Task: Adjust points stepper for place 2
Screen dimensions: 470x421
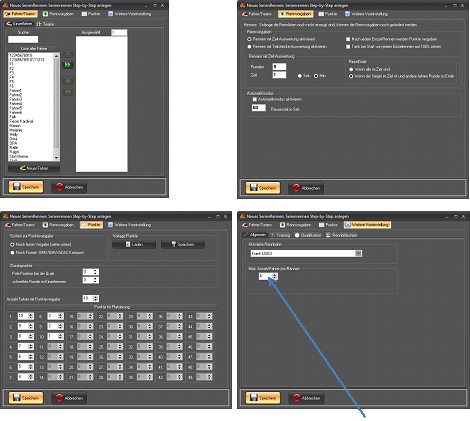Action: click(30, 326)
